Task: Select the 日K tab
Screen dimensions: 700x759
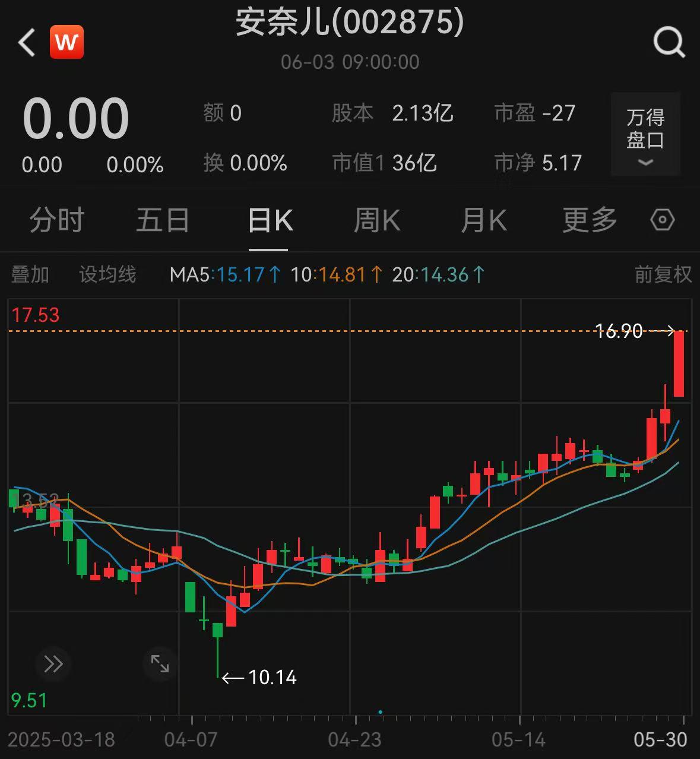Action: pos(270,220)
